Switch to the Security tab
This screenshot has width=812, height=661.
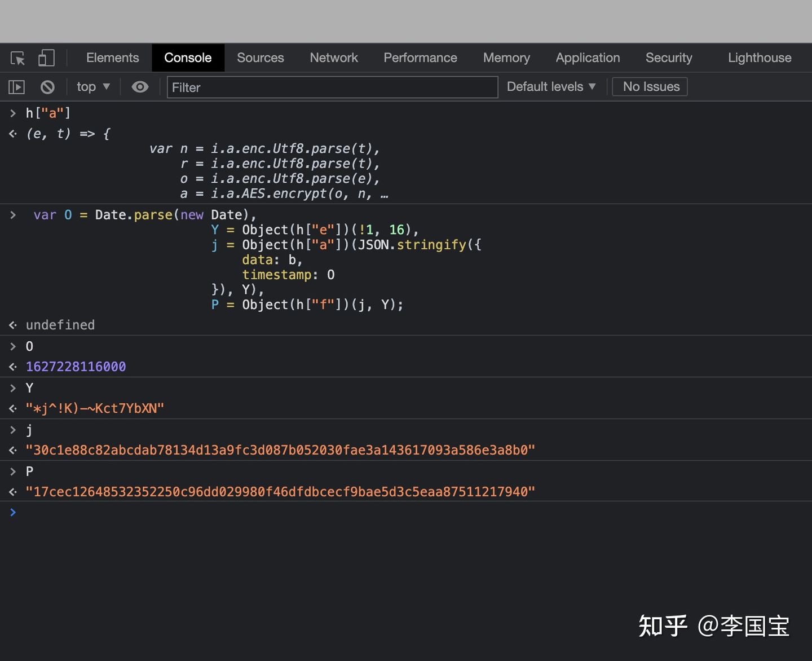click(669, 58)
